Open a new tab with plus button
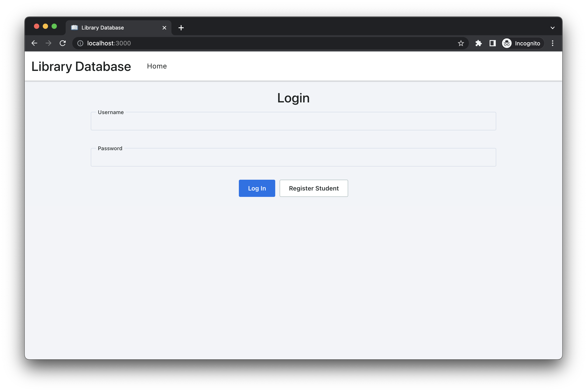 coord(181,28)
